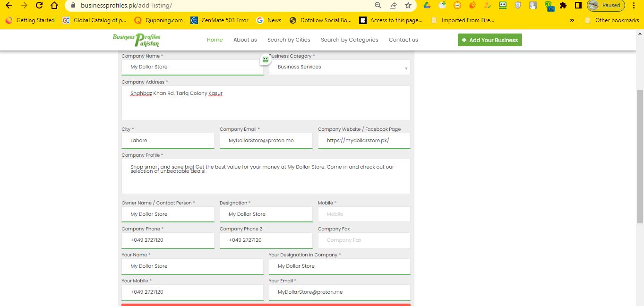Click the Company Address text area
Image resolution: width=644 pixels, height=306 pixels.
[x=266, y=103]
